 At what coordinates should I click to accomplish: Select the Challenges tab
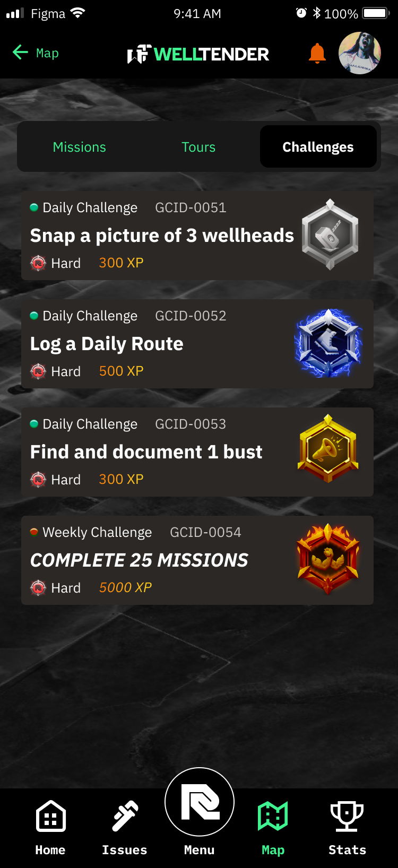[x=318, y=146]
